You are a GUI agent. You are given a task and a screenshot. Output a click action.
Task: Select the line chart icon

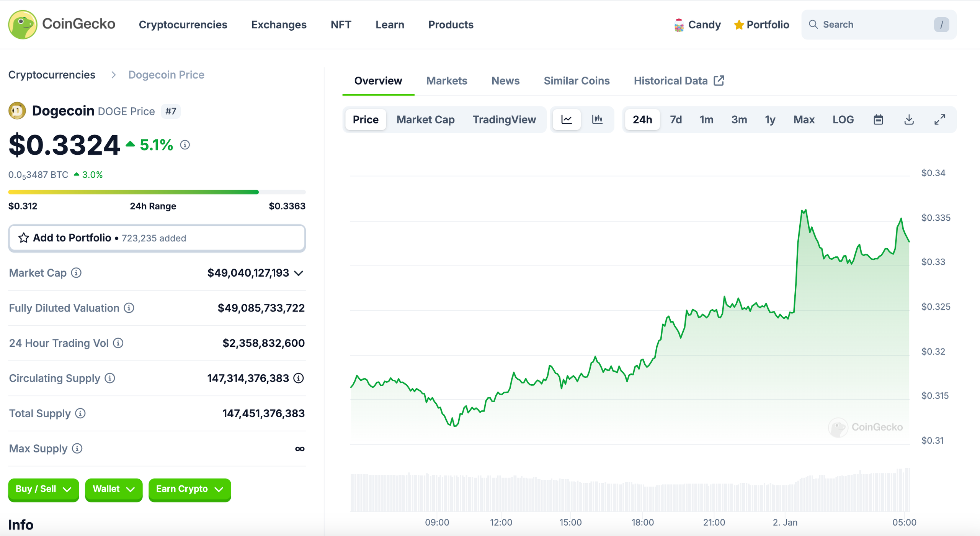point(567,120)
